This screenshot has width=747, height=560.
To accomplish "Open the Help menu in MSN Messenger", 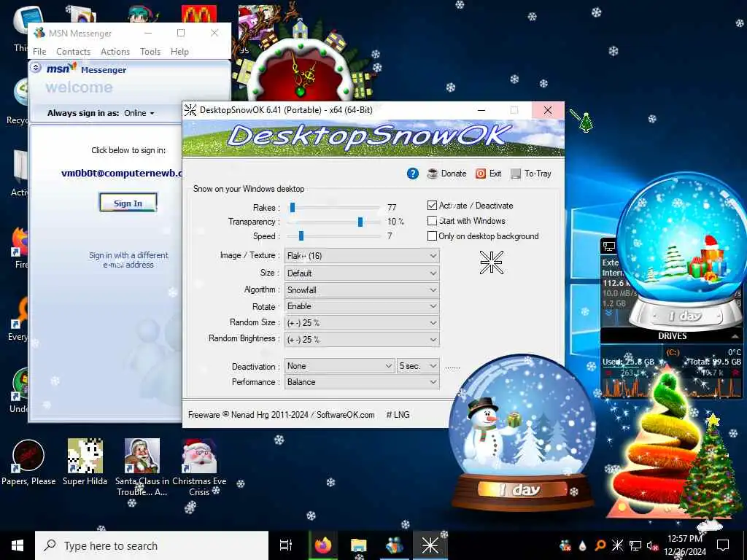I will pyautogui.click(x=179, y=52).
